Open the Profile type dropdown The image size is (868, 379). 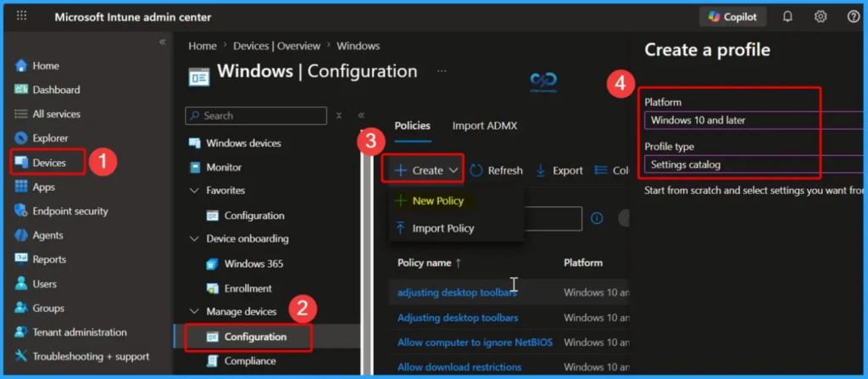click(x=754, y=164)
